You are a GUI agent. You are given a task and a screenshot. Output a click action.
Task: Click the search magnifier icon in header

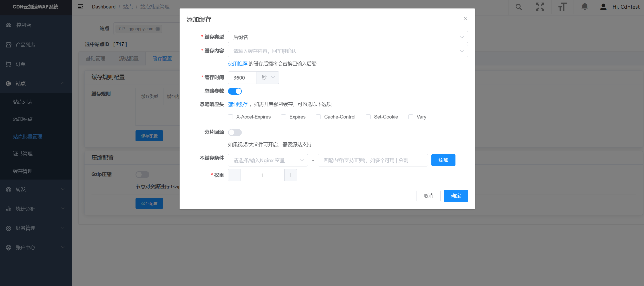click(518, 7)
